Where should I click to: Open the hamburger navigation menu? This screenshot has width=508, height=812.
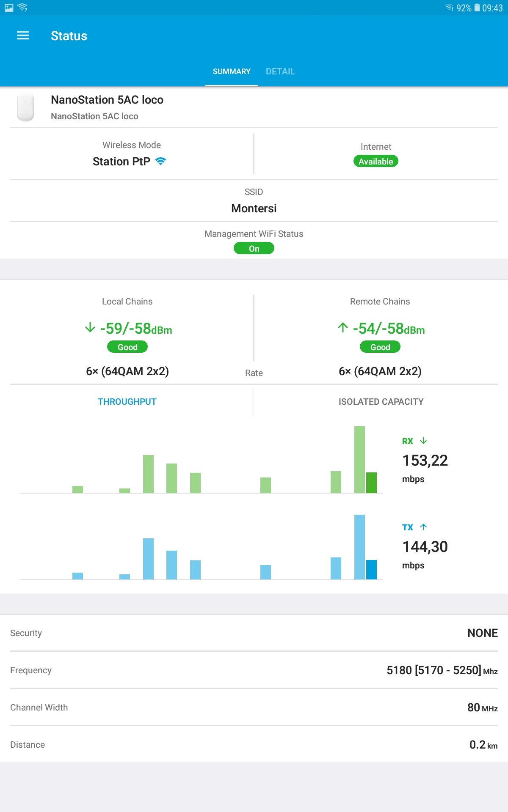[x=23, y=36]
